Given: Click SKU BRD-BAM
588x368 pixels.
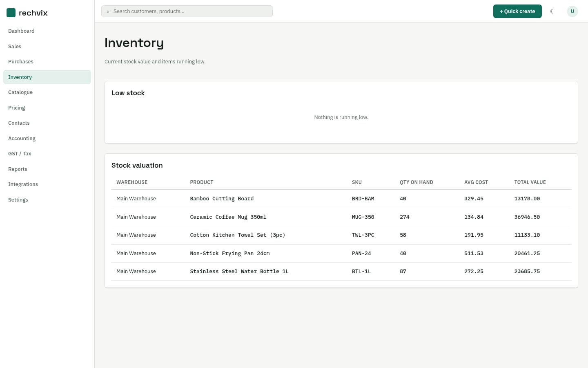Looking at the screenshot, I should pyautogui.click(x=363, y=199).
